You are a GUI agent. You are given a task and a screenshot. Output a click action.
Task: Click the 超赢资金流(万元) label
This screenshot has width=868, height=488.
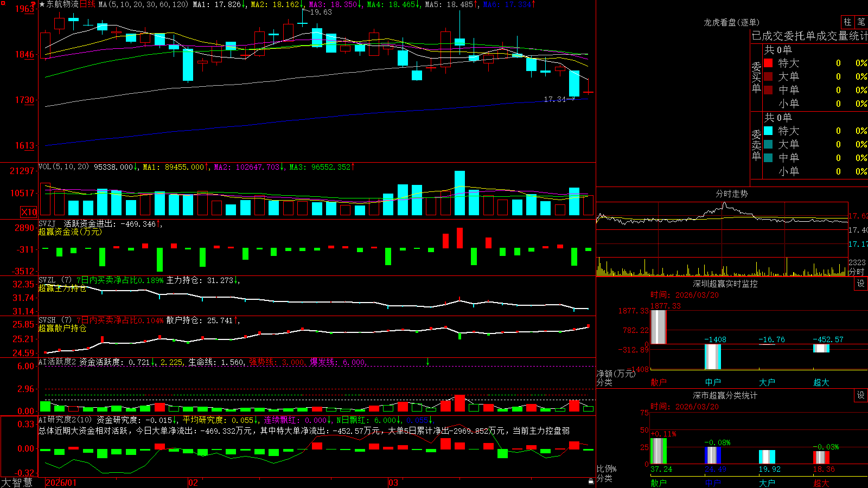[x=70, y=232]
